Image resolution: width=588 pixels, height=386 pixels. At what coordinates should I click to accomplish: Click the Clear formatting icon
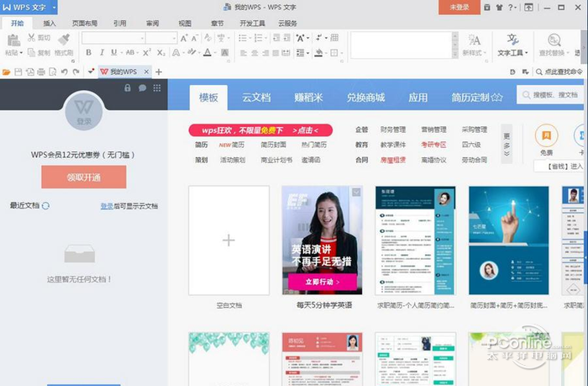(207, 38)
